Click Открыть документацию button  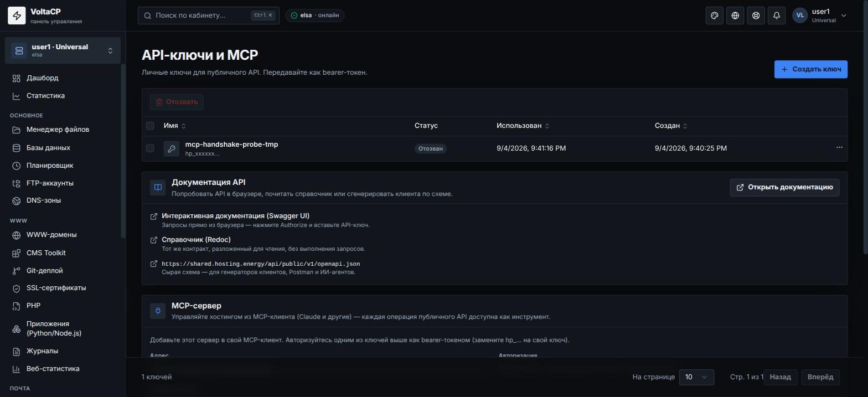coord(785,187)
